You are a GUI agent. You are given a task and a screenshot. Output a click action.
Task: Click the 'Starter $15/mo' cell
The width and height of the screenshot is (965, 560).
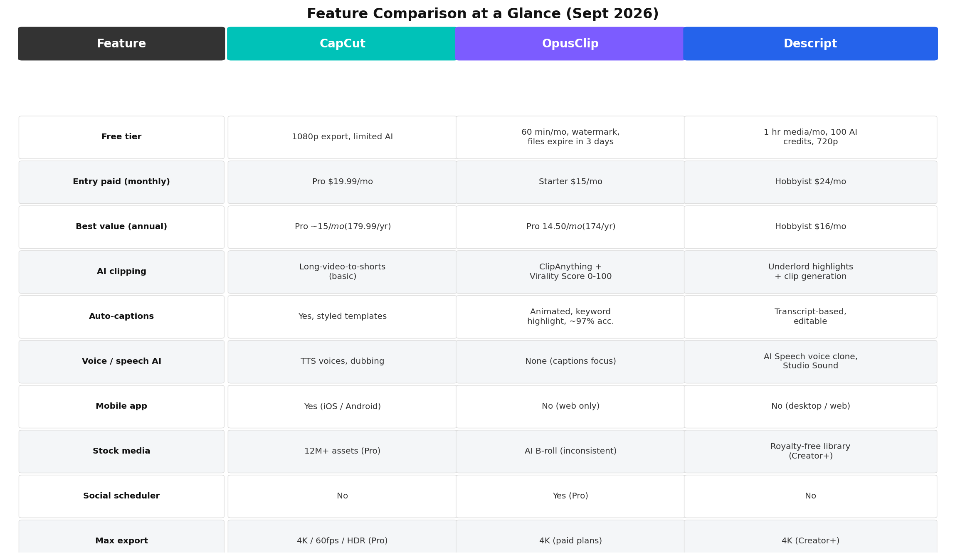click(x=570, y=182)
